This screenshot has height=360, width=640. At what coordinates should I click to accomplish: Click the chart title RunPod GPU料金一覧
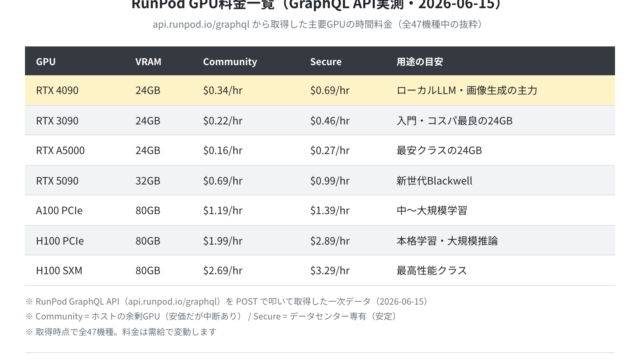point(202,5)
